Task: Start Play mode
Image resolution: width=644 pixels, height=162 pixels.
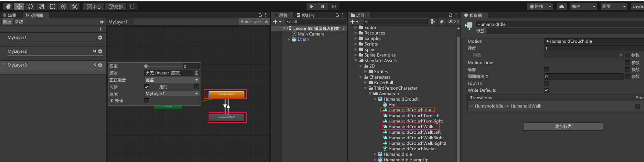Action: pyautogui.click(x=312, y=7)
